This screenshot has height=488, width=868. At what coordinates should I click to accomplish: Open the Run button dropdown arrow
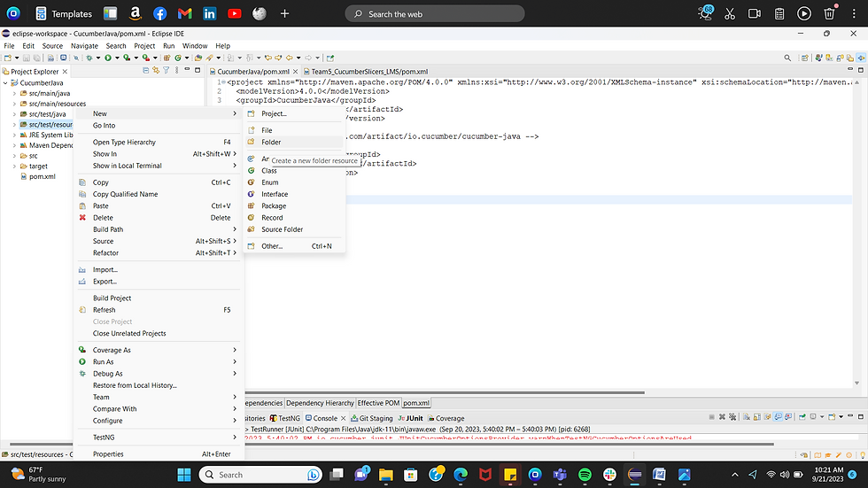(117, 58)
